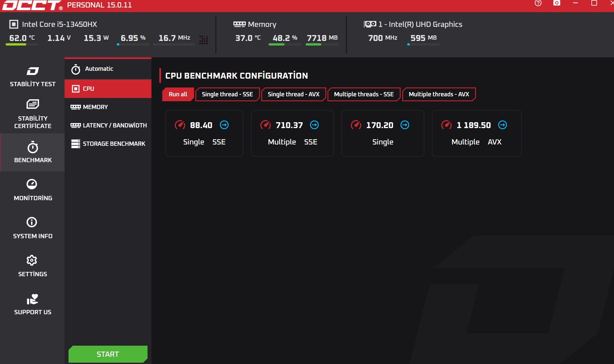Take a screenshot with camera icon
The width and height of the screenshot is (614, 364).
[557, 3]
